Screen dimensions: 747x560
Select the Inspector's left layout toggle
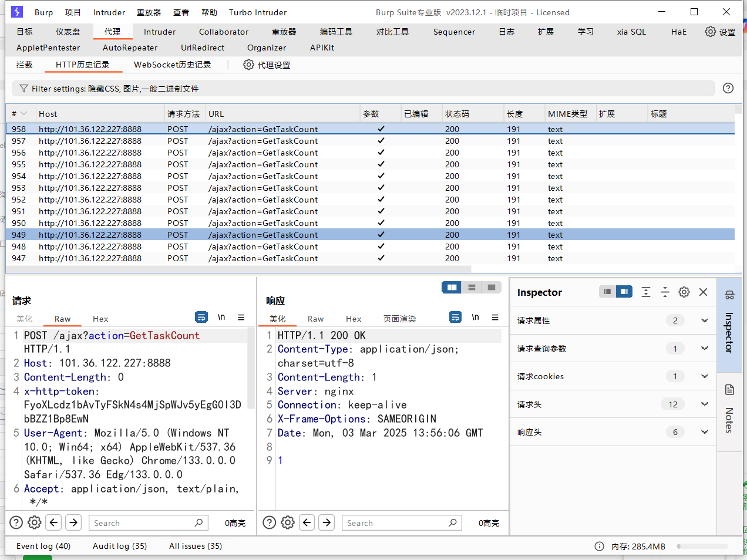point(607,292)
